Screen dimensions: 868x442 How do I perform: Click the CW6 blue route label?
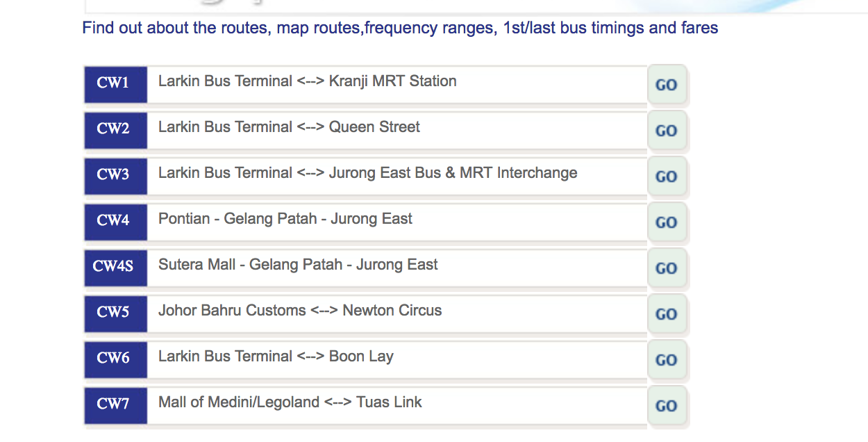coord(115,359)
